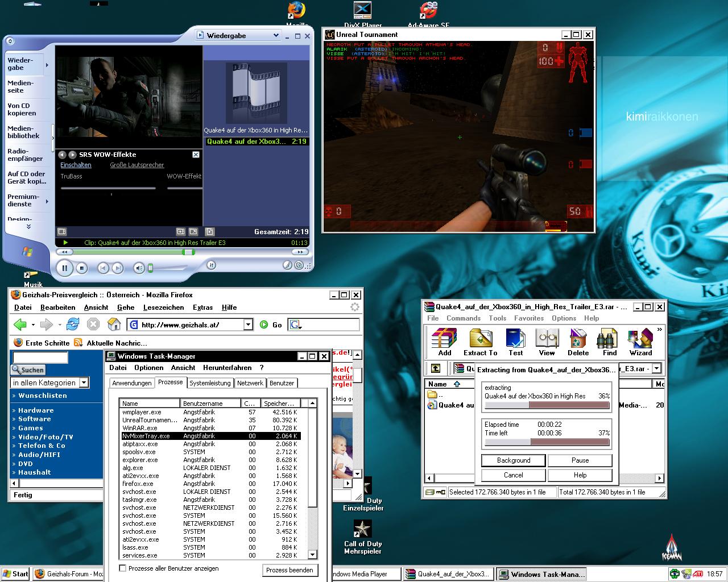Switch to Geizhals-Forum taskbar button
728x582 pixels.
point(68,574)
